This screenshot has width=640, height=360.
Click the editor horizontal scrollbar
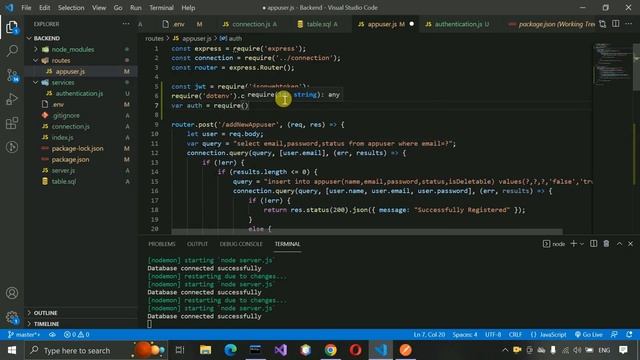pyautogui.click(x=367, y=231)
